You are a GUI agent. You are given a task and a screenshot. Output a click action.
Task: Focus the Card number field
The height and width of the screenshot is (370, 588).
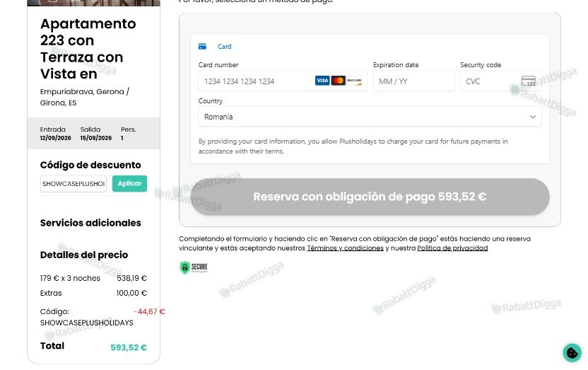(283, 81)
